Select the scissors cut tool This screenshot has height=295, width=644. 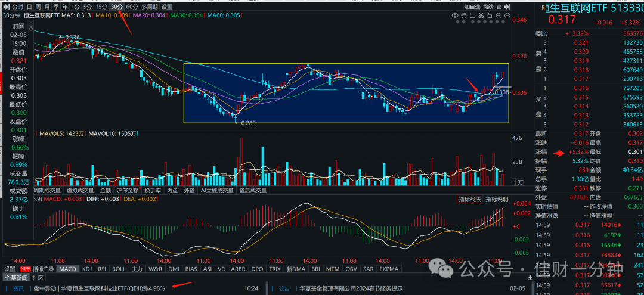[481, 15]
